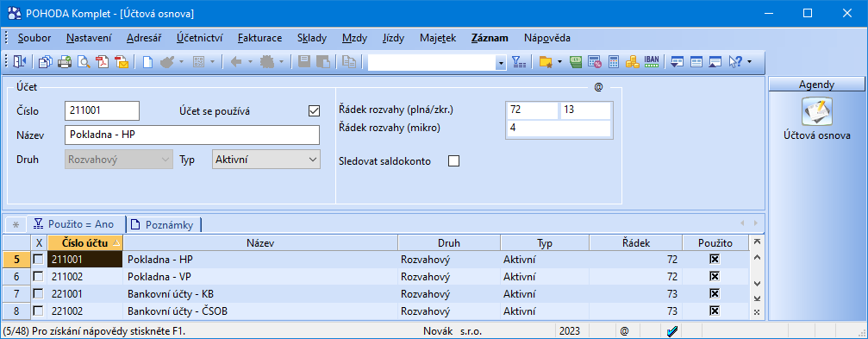Jump to last record scrollbar button
This screenshot has height=339, width=868.
coord(757,298)
